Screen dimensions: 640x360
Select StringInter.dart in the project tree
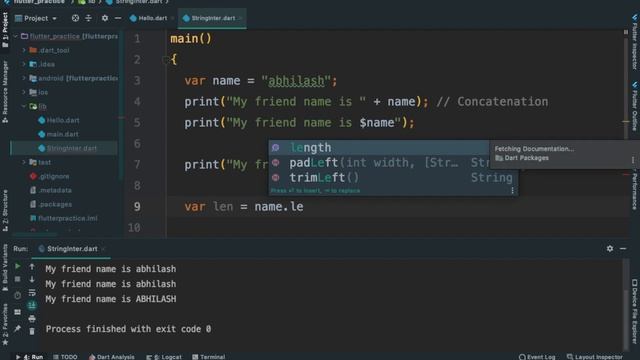tap(71, 148)
